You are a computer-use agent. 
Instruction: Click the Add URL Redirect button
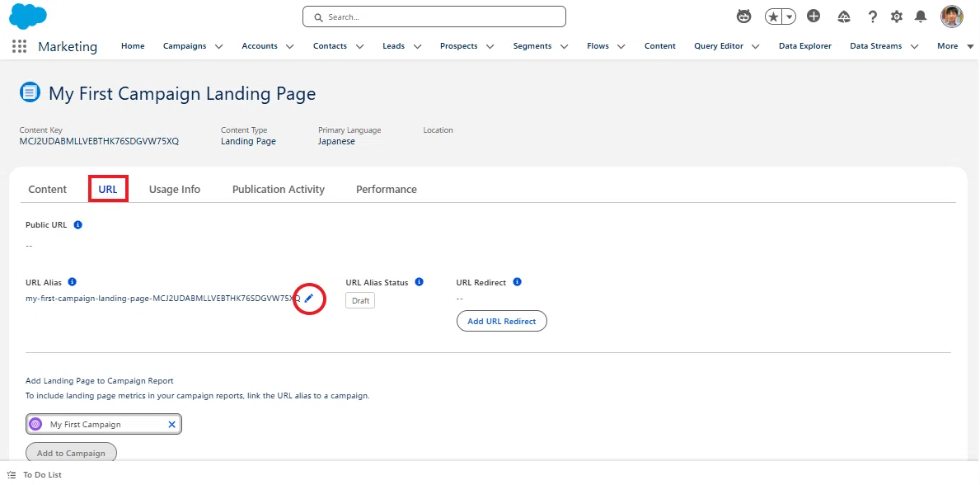[502, 321]
